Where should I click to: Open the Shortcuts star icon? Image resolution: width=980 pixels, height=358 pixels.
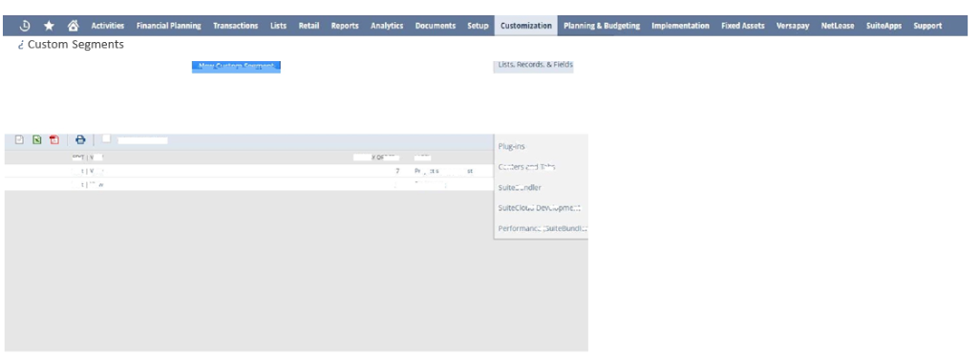pyautogui.click(x=49, y=26)
